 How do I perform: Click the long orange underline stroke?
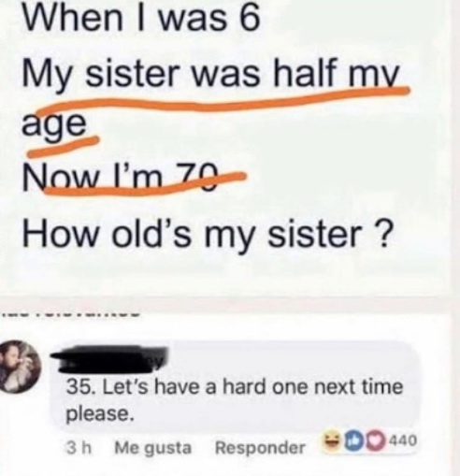click(x=218, y=101)
